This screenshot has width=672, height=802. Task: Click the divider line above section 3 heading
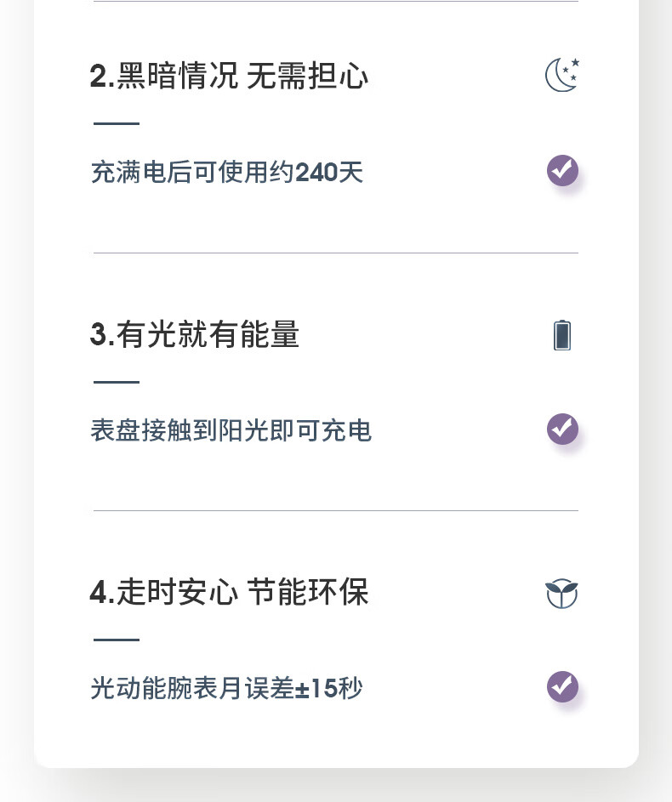(335, 253)
